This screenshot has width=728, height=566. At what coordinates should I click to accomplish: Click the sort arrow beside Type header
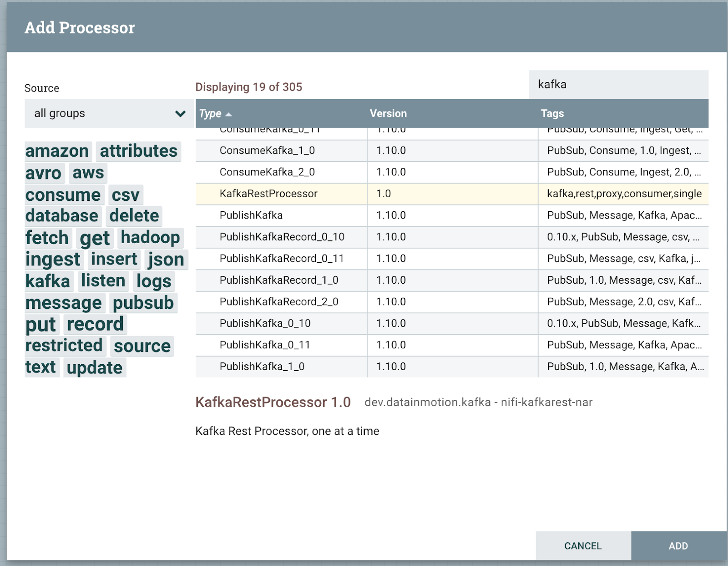pos(228,114)
